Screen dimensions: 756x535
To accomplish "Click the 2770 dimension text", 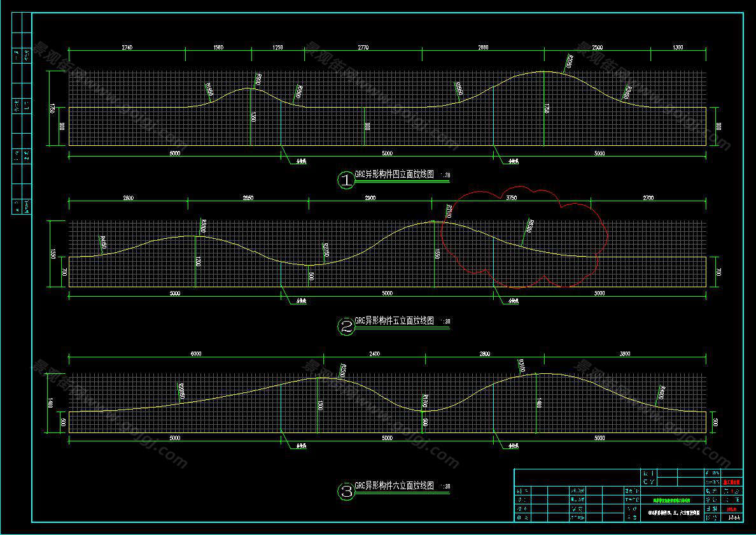I will 363,48.
